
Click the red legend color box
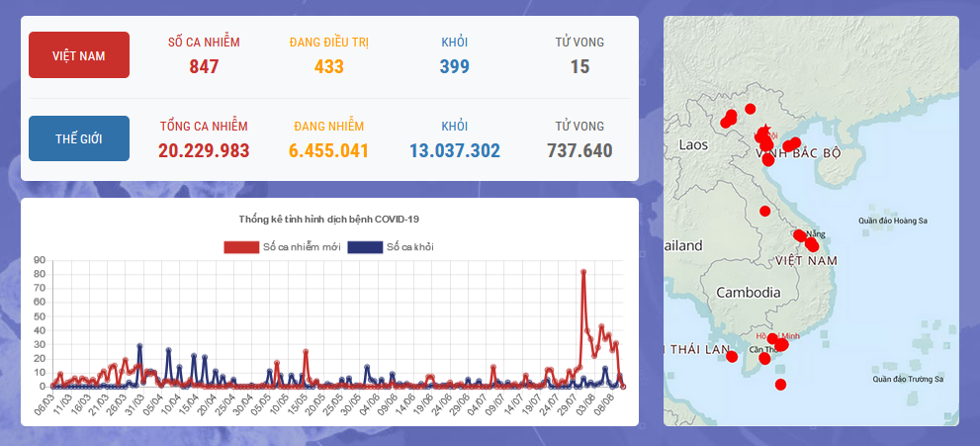pyautogui.click(x=241, y=246)
